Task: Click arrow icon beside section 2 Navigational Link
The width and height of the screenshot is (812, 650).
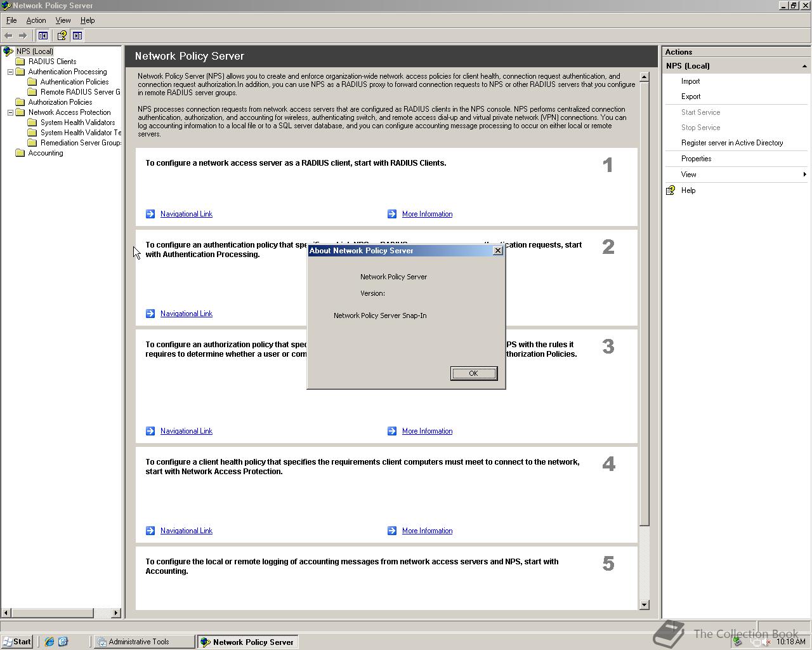Action: coord(150,314)
